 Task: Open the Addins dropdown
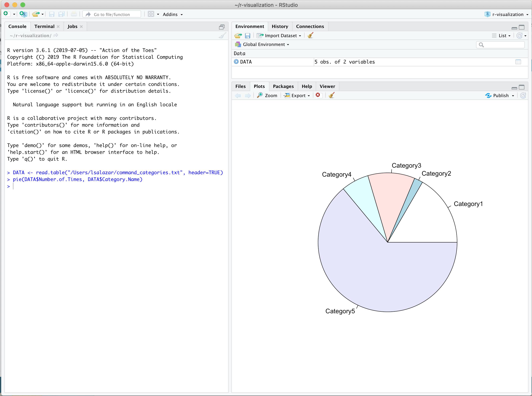point(172,14)
